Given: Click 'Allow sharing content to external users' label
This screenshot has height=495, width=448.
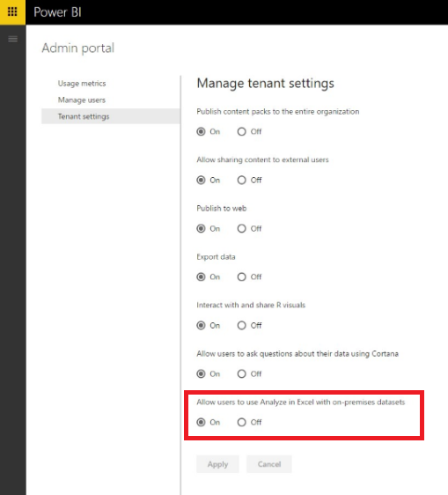Looking at the screenshot, I should pyautogui.click(x=262, y=159).
